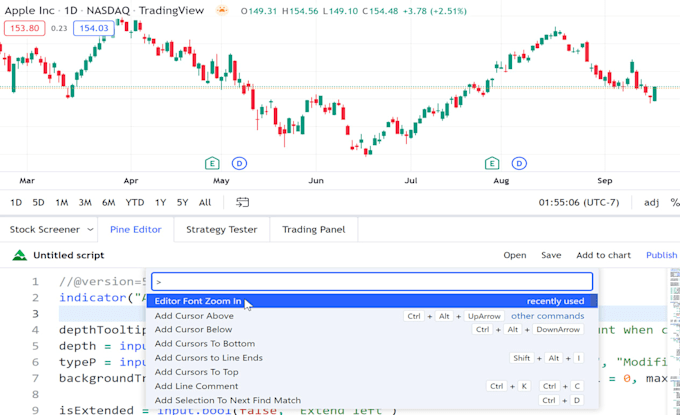
Task: Select the 3M time range
Action: coord(85,203)
